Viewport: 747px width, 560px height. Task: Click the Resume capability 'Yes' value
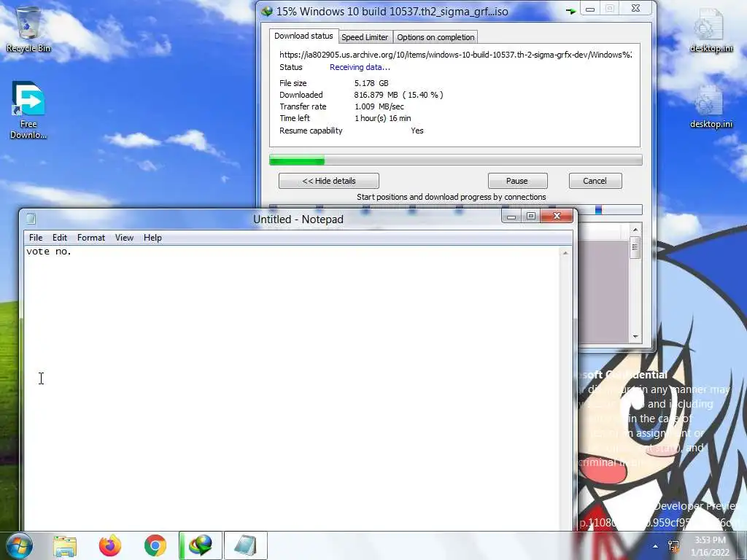click(417, 131)
